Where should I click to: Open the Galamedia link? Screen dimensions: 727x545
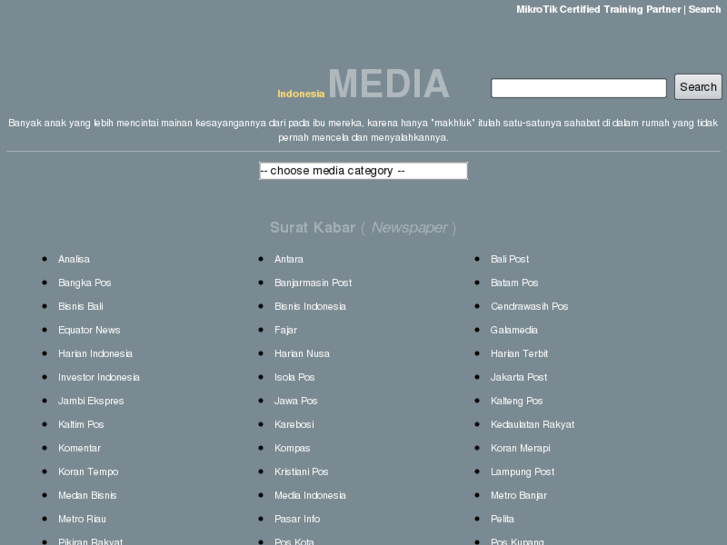pos(514,330)
